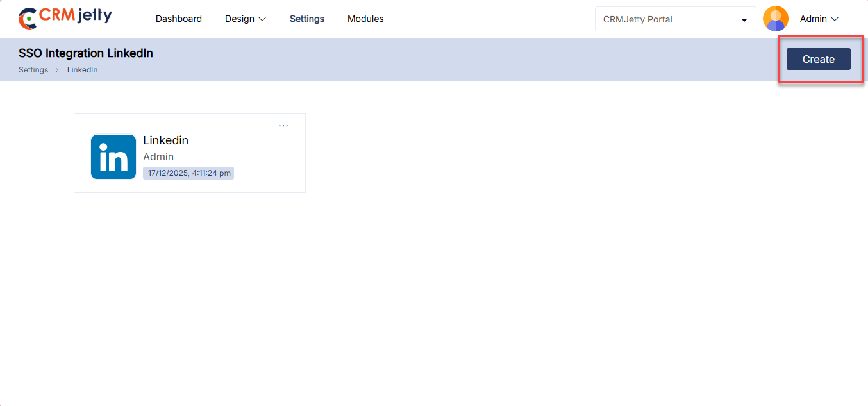Image resolution: width=868 pixels, height=406 pixels.
Task: Click the SSO Integration LinkedIn heading
Action: (x=85, y=53)
